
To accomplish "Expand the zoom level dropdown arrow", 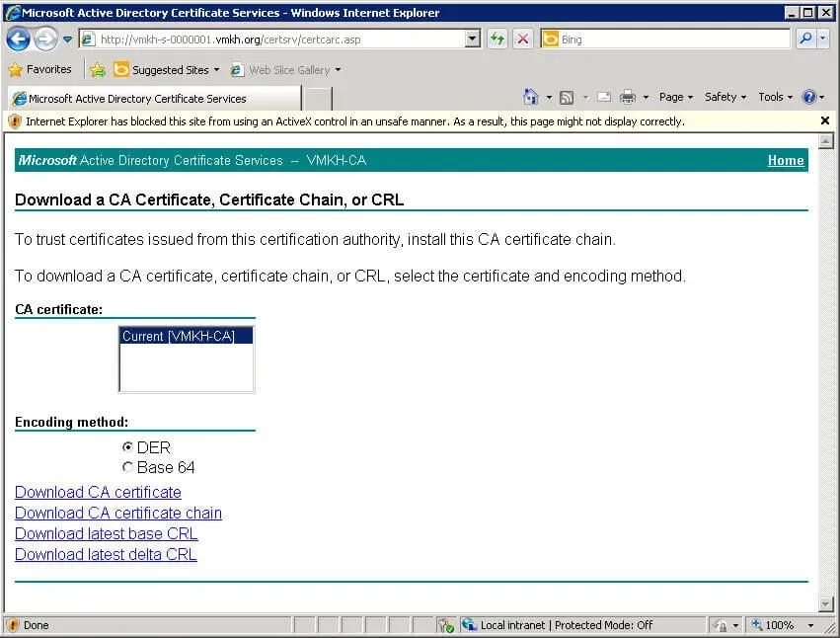I will pyautogui.click(x=810, y=626).
